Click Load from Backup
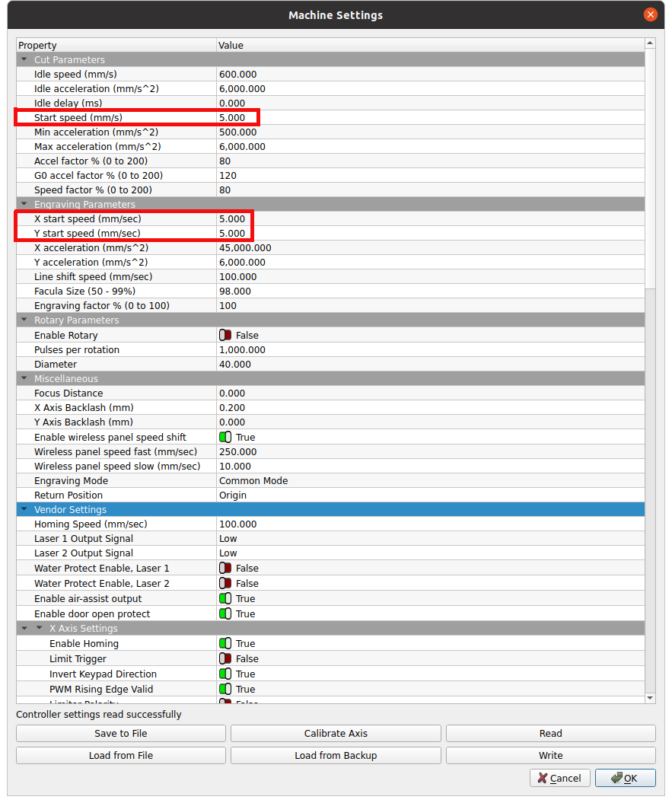This screenshot has width=672, height=803. (336, 756)
